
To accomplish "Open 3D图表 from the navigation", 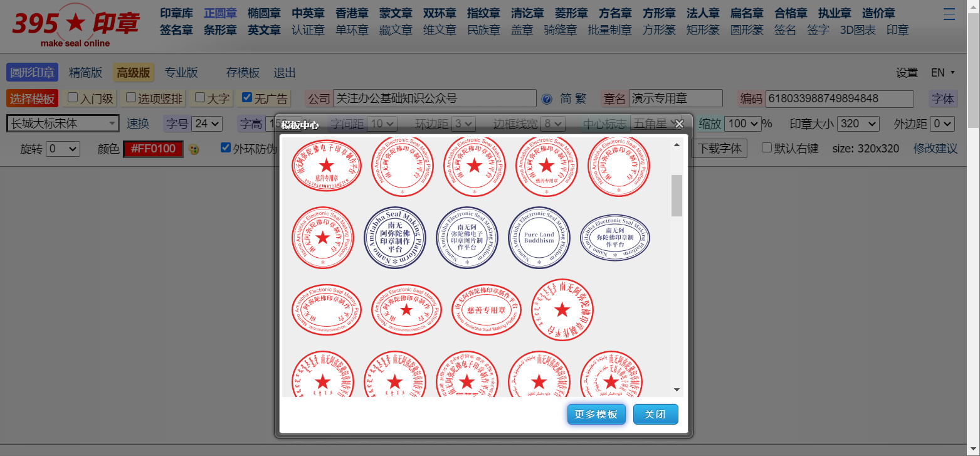I will pos(858,30).
